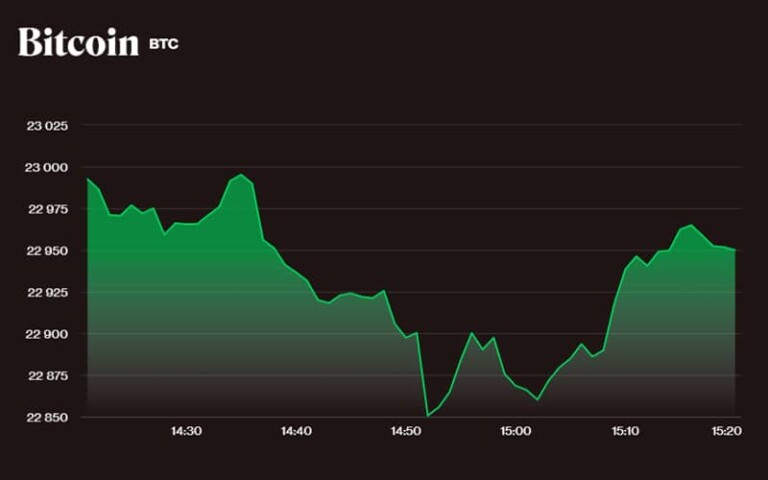Select the 22 950 price label
The width and height of the screenshot is (768, 480).
click(x=48, y=251)
